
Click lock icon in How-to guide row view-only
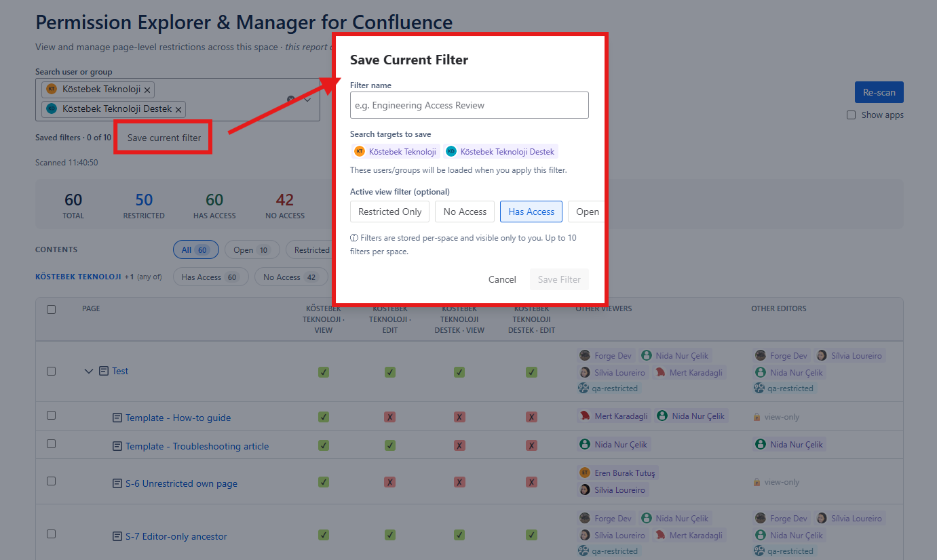pyautogui.click(x=757, y=417)
